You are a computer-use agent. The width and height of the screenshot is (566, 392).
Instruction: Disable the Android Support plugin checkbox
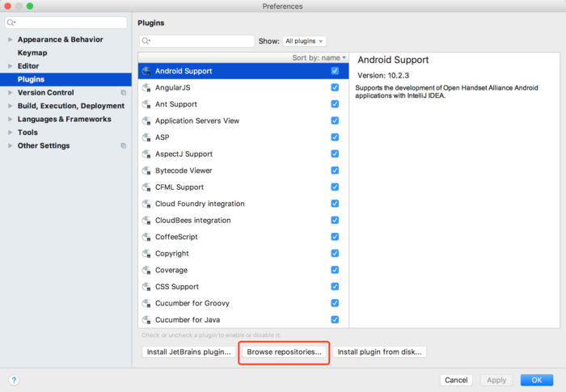[x=335, y=71]
